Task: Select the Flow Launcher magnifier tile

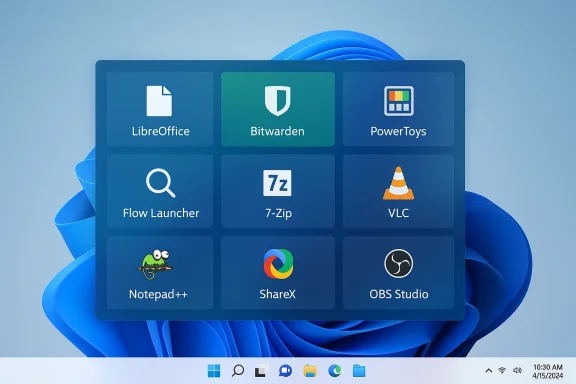Action: pos(160,191)
